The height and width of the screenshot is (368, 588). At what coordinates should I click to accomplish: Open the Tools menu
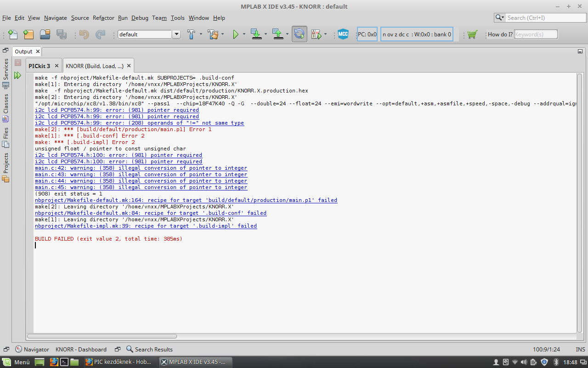177,18
